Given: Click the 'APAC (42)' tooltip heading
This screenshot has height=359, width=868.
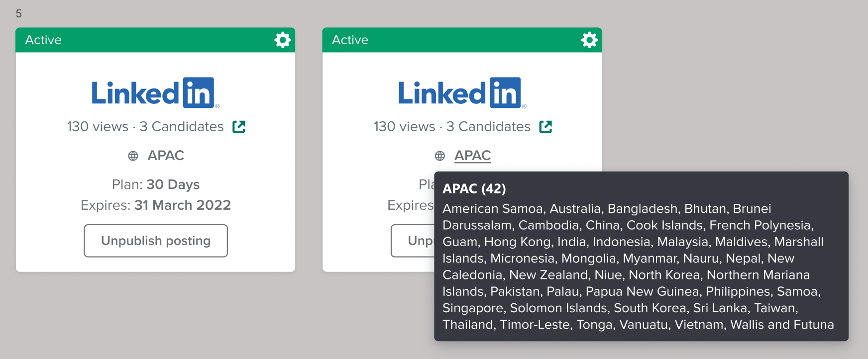Looking at the screenshot, I should [x=474, y=189].
